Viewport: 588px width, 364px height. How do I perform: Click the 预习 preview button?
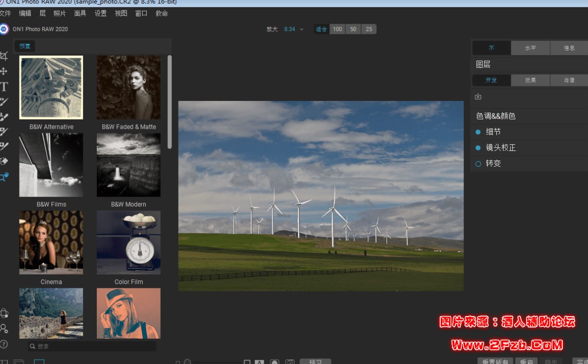315,361
